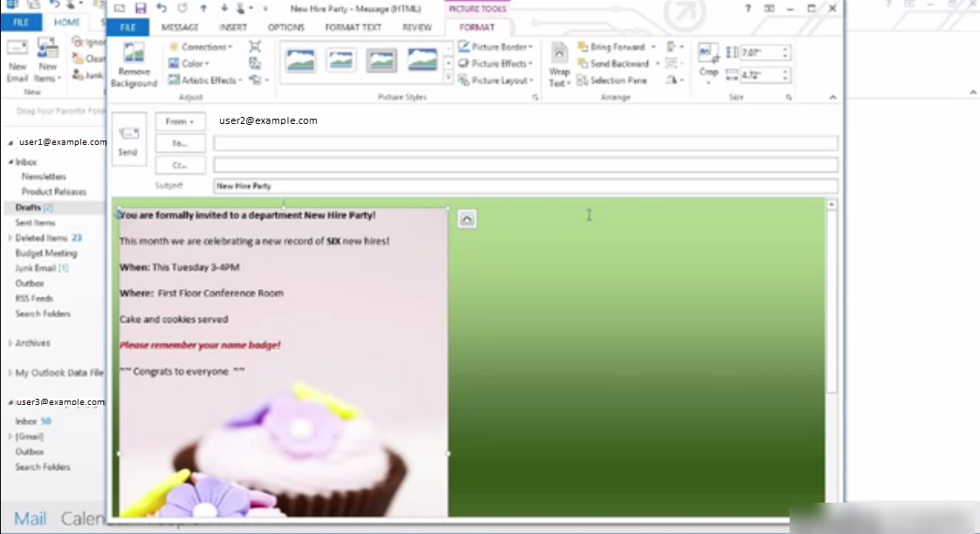Click the Compress Pictures icon
The height and width of the screenshot is (534, 980).
[255, 47]
